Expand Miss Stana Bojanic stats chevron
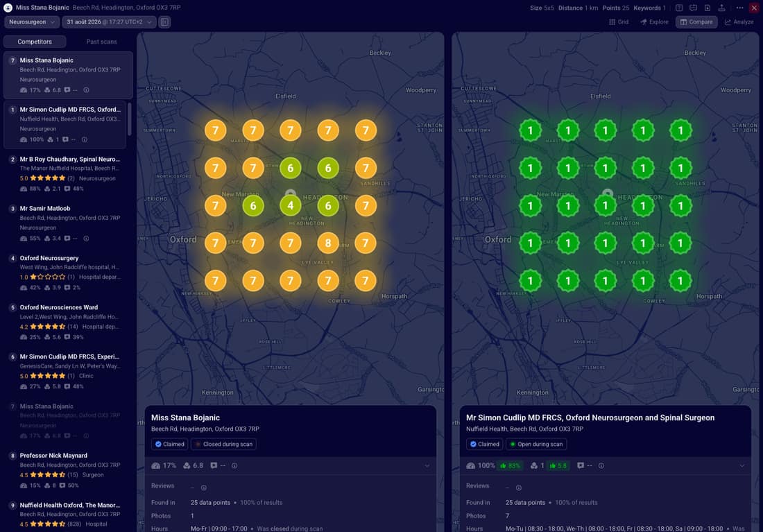This screenshot has width=763, height=532. [427, 466]
